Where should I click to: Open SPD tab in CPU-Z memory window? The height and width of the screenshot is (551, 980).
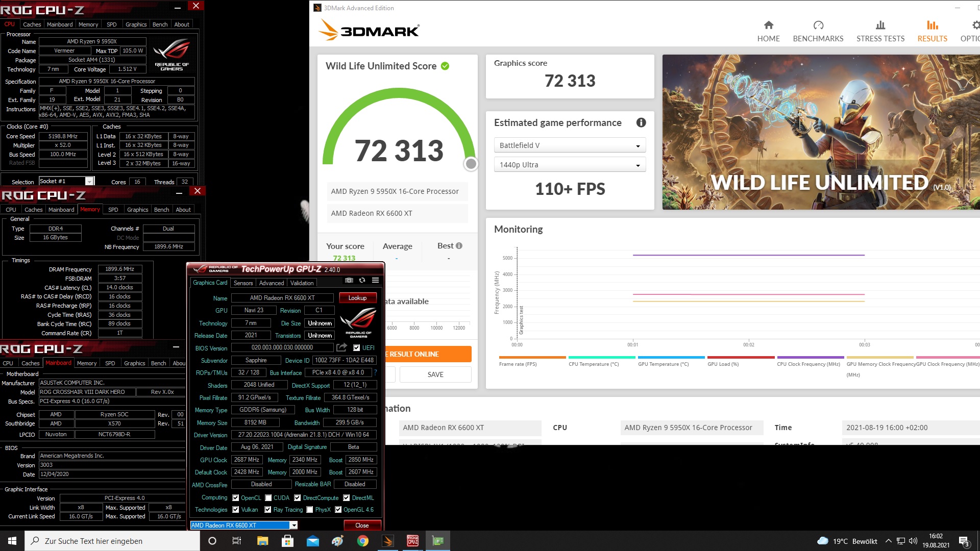coord(113,210)
